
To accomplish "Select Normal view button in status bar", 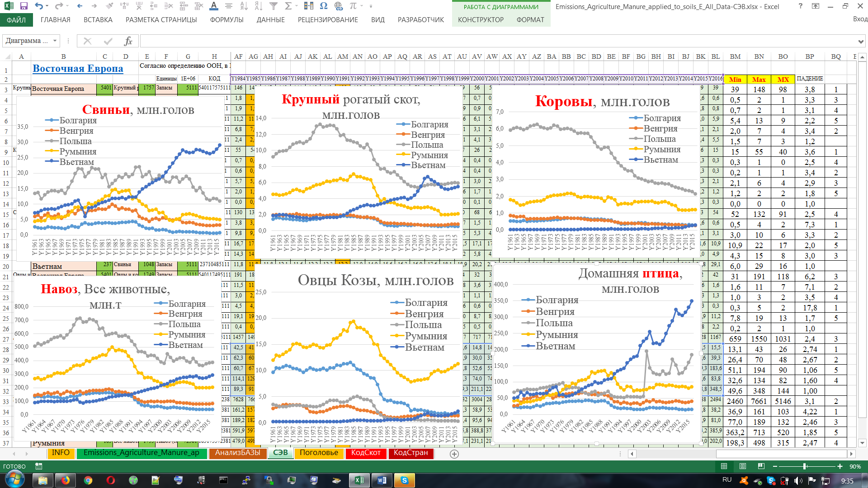I will [724, 466].
